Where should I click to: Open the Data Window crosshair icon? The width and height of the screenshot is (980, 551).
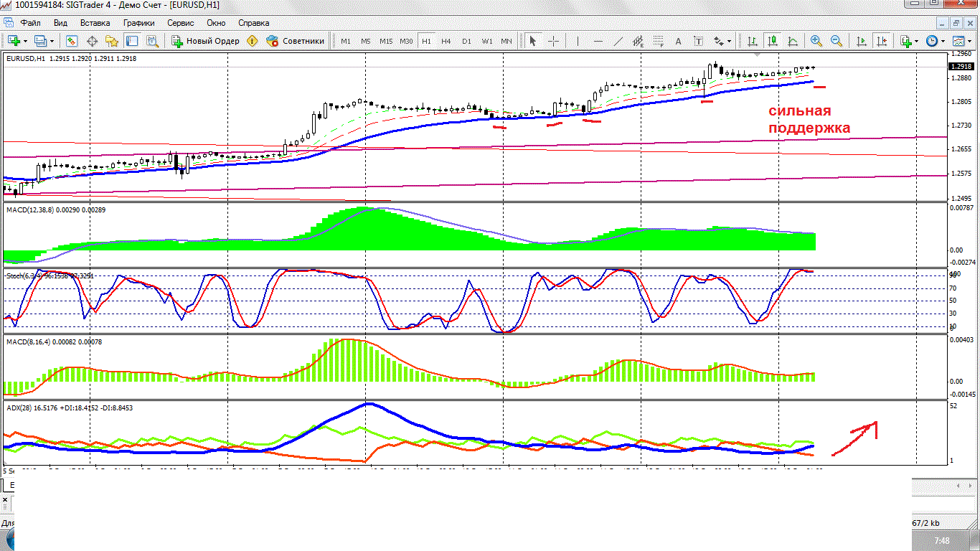[92, 41]
